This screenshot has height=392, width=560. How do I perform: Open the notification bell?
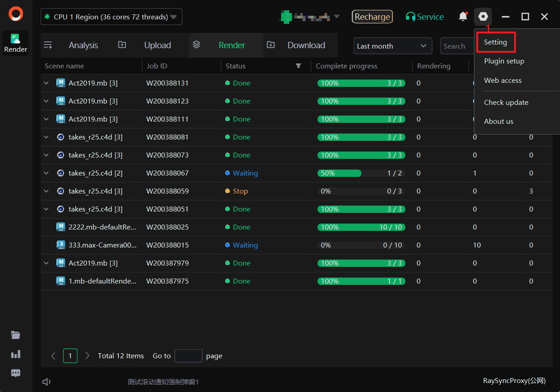(x=463, y=17)
